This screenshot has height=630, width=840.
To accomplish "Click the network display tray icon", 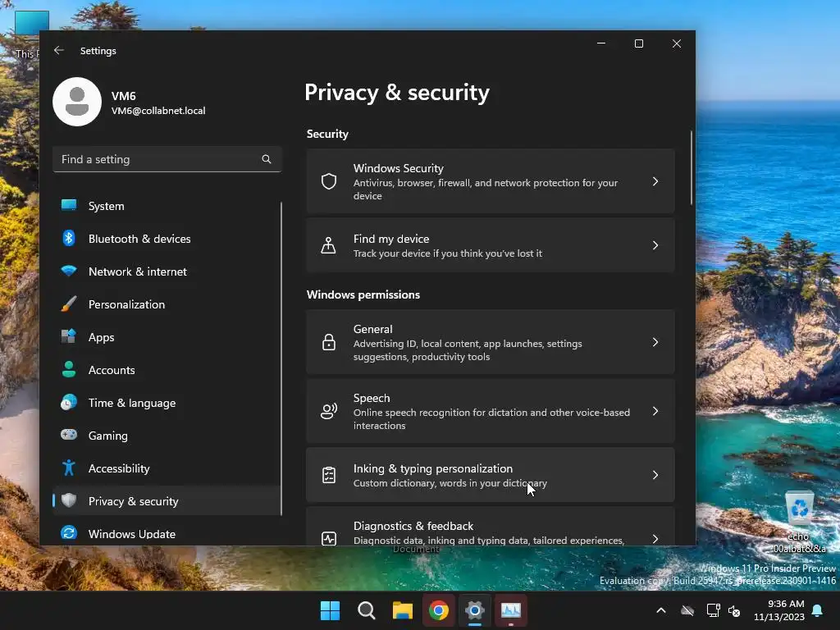I will [713, 610].
